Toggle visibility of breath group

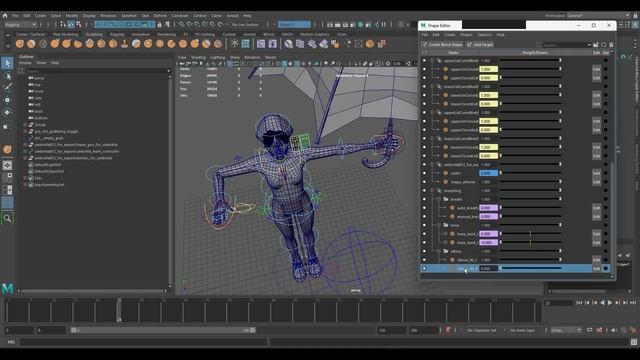[x=424, y=199]
